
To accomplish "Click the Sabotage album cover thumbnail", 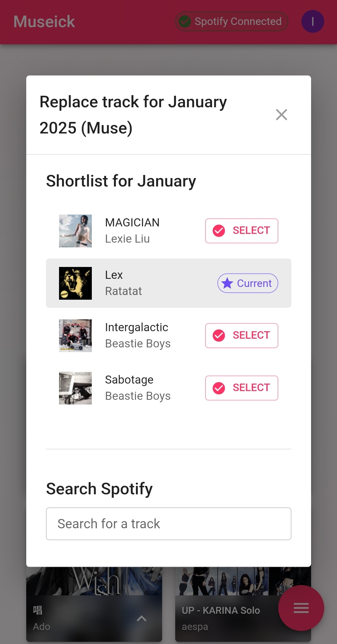I will (75, 388).
